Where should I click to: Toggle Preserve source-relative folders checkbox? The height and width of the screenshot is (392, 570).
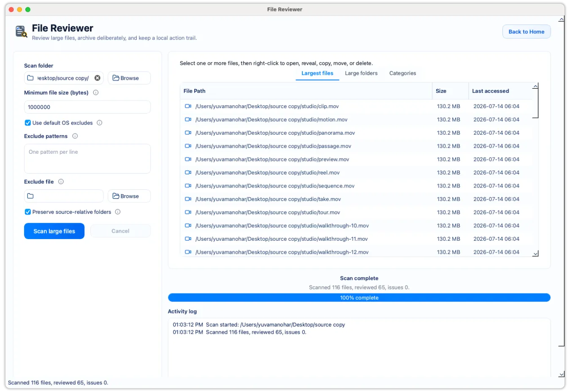coord(28,212)
